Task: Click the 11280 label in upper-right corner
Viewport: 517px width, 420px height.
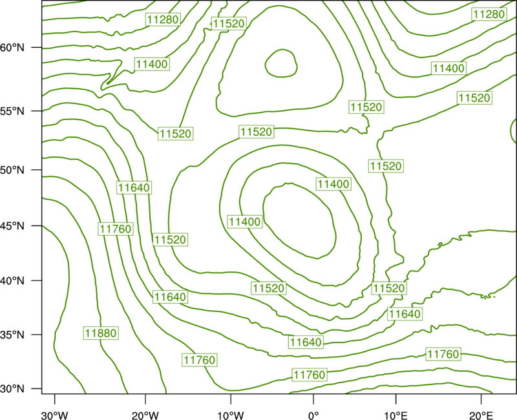Action: (489, 14)
